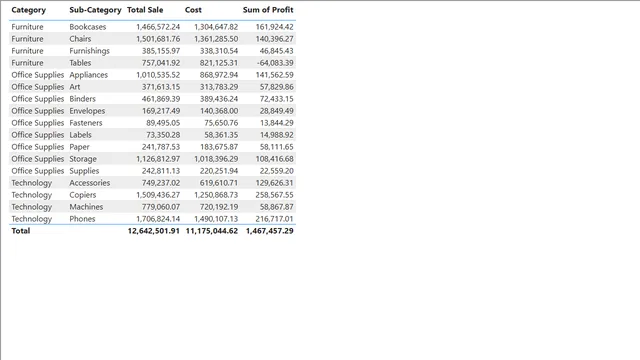The image size is (640, 360).
Task: Click Technology category in Copiers row
Action: [31, 195]
